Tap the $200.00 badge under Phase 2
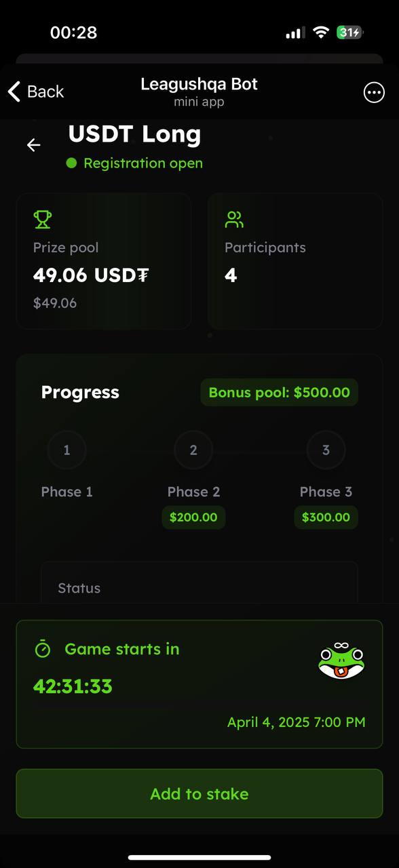The width and height of the screenshot is (399, 868). (x=193, y=517)
